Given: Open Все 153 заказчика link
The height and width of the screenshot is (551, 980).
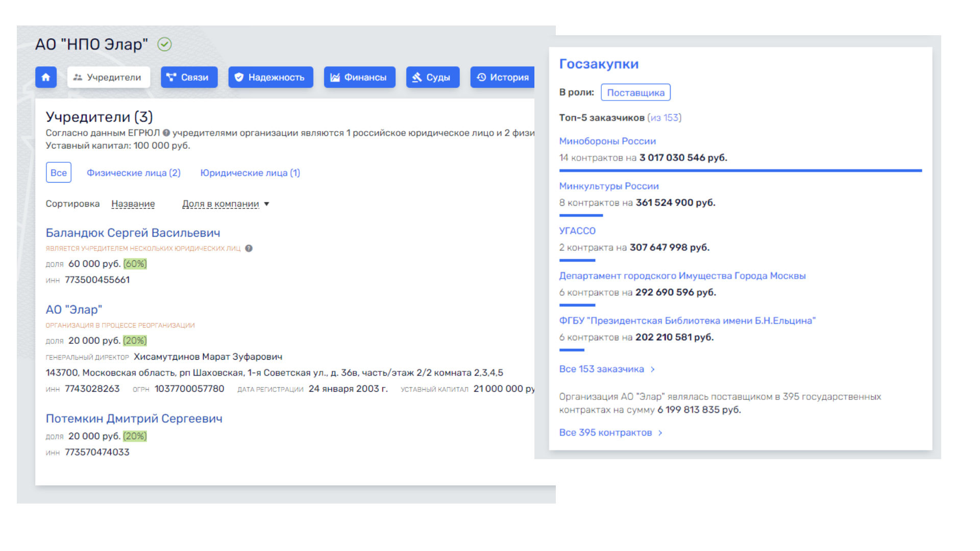Looking at the screenshot, I should pos(602,369).
